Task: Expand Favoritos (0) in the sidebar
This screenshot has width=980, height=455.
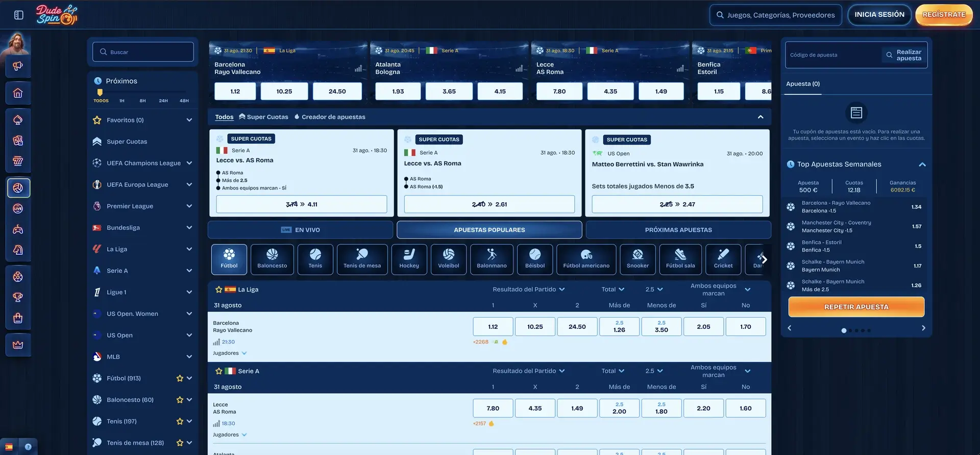Action: point(189,120)
